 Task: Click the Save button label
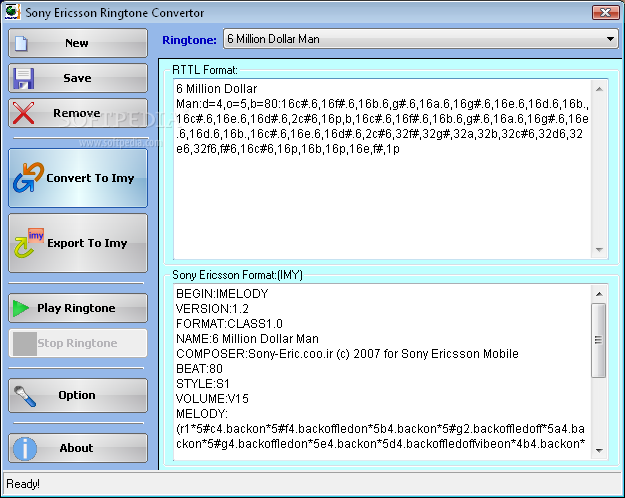pos(77,78)
